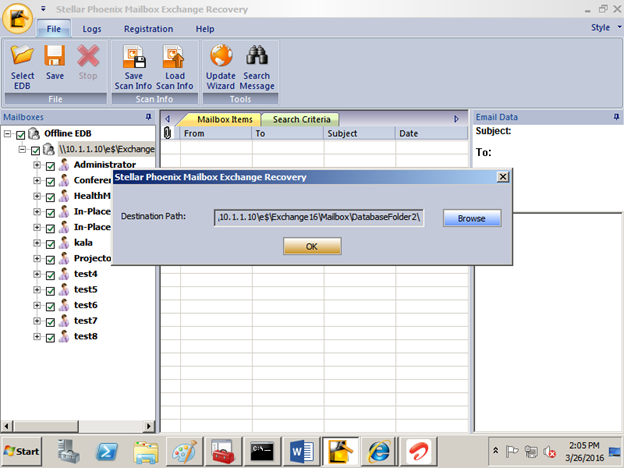The image size is (624, 468).
Task: Uncheck the test4 mailbox checkbox
Action: (x=50, y=275)
